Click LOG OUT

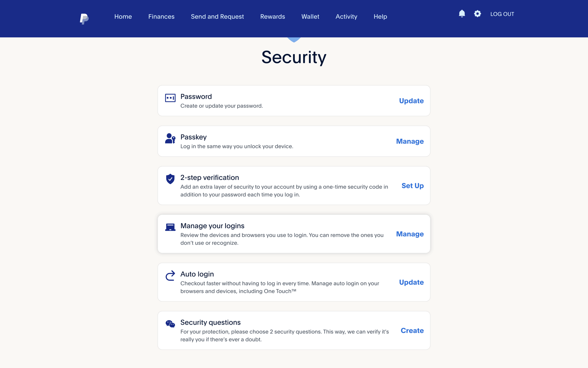pos(502,14)
